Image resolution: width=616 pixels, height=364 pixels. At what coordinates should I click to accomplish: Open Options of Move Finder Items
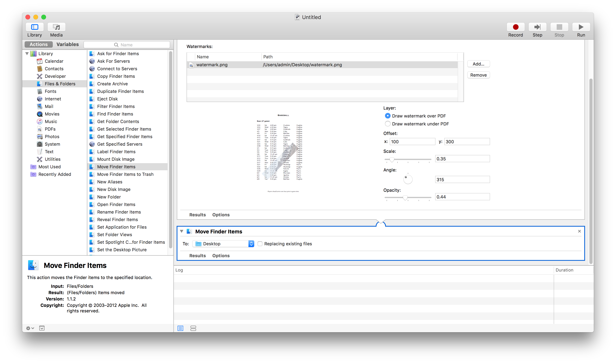coord(221,256)
